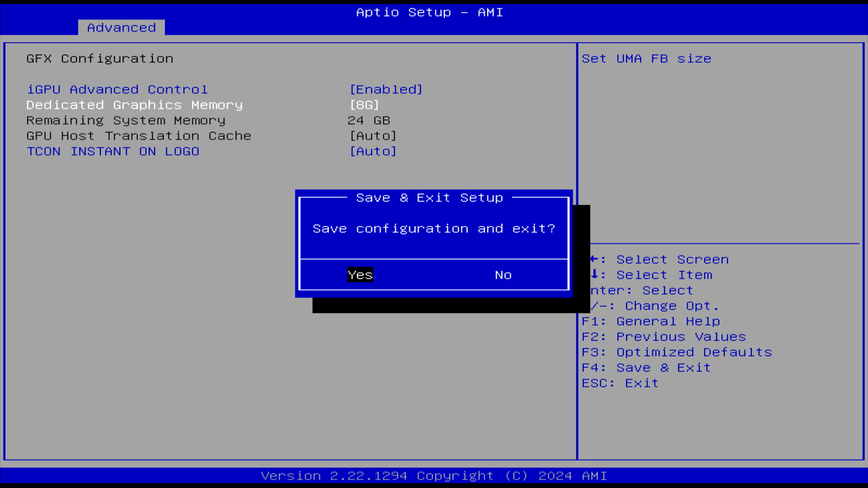
Task: Click the F1: General Help hint
Action: (x=651, y=321)
